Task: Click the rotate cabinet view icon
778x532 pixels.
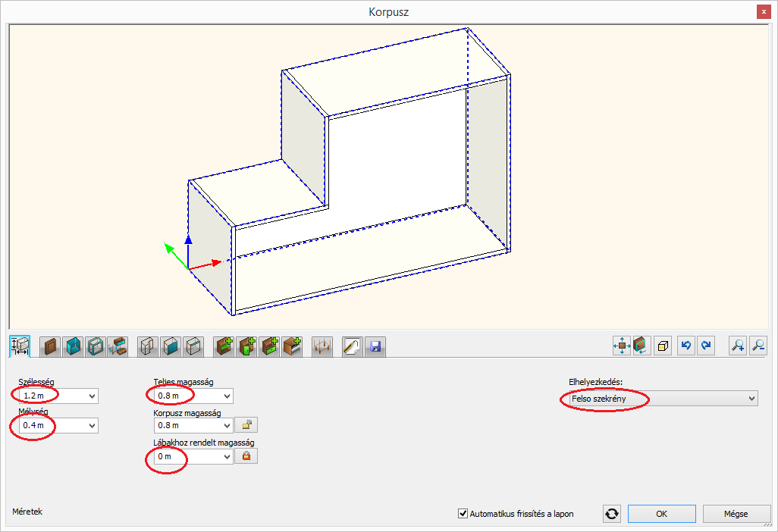Action: pos(642,346)
